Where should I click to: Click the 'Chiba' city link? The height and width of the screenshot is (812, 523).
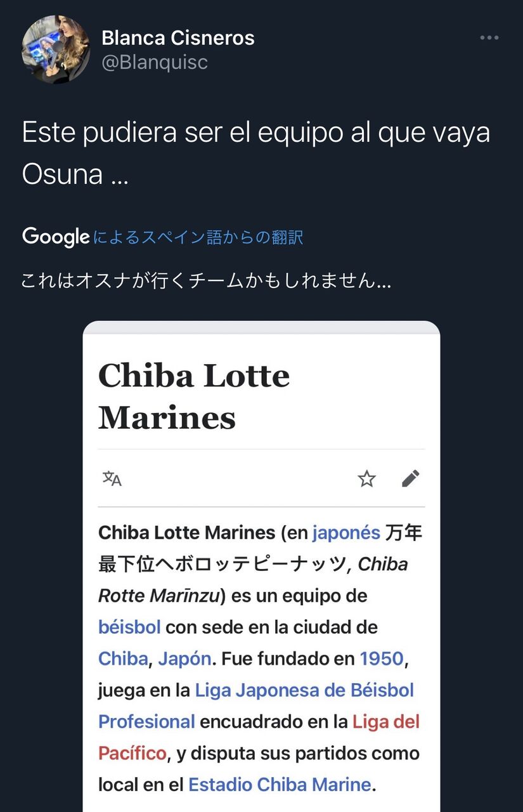coord(123,658)
